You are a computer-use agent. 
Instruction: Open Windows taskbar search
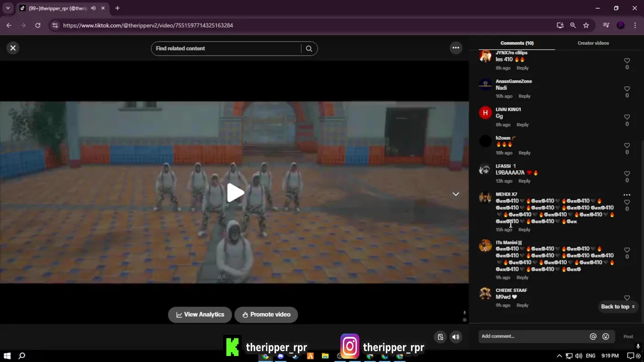coord(22,356)
